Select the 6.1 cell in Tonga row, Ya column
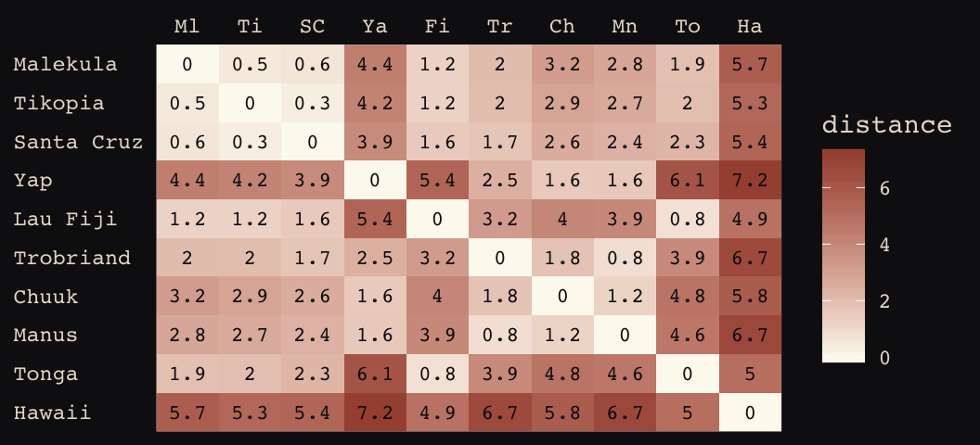The width and height of the screenshot is (980, 445). point(375,374)
